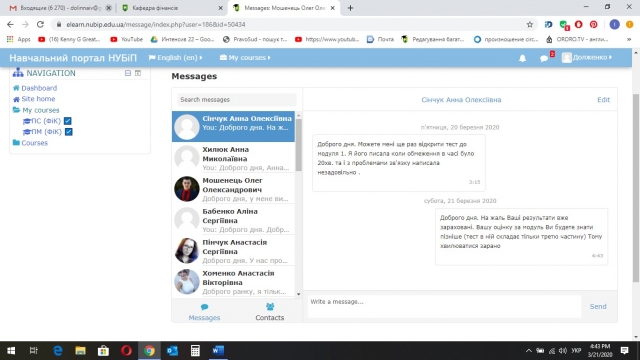Image resolution: width=640 pixels, height=360 pixels.
Task: Open File Explorer from the taskbar
Action: (80, 351)
